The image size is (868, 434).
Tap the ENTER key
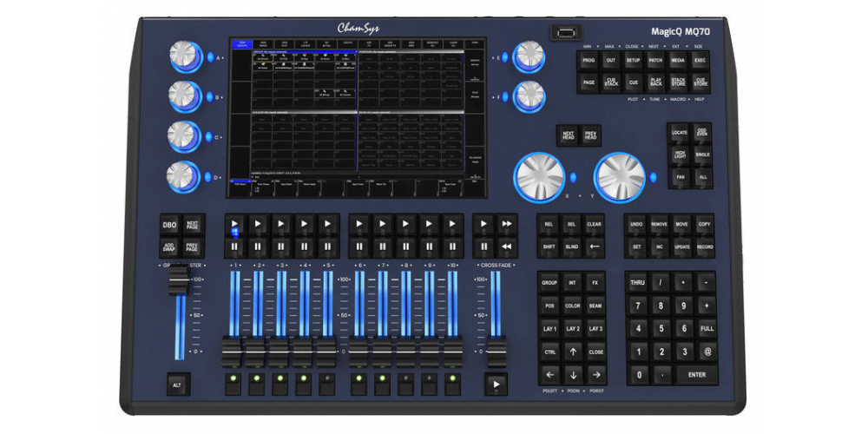pyautogui.click(x=696, y=375)
